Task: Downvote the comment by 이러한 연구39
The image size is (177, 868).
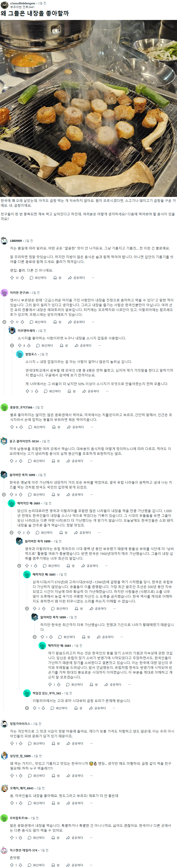Action: click(23, 322)
